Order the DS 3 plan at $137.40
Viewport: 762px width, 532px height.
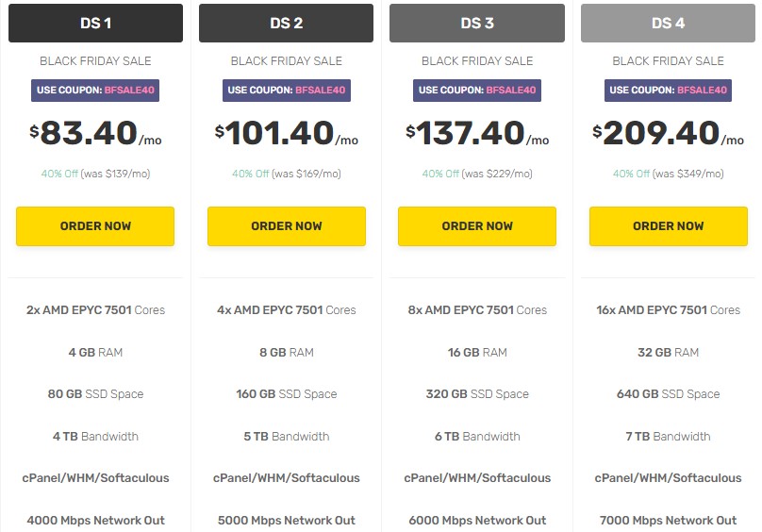click(x=477, y=226)
